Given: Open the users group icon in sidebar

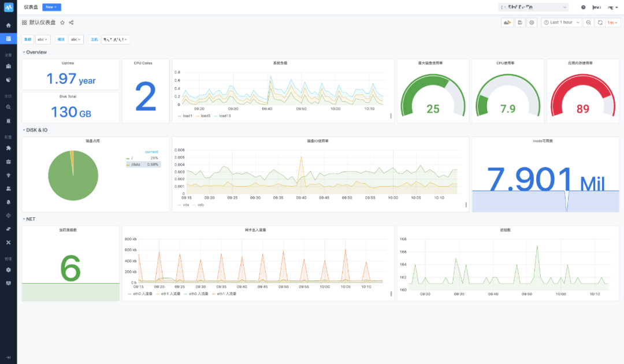Looking at the screenshot, I should [8, 188].
